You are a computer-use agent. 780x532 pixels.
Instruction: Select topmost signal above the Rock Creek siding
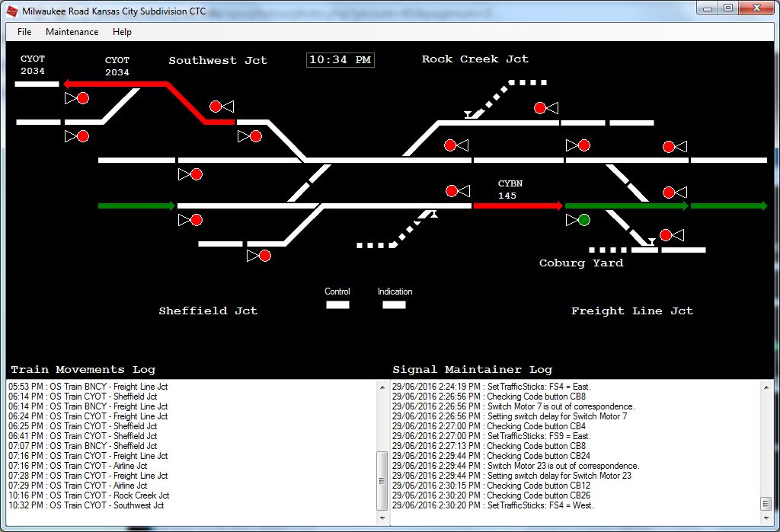546,108
